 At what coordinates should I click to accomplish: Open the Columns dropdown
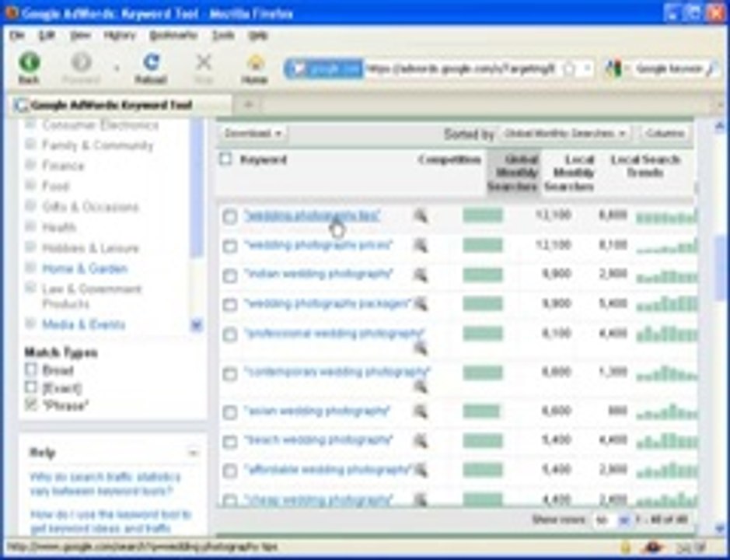point(665,134)
